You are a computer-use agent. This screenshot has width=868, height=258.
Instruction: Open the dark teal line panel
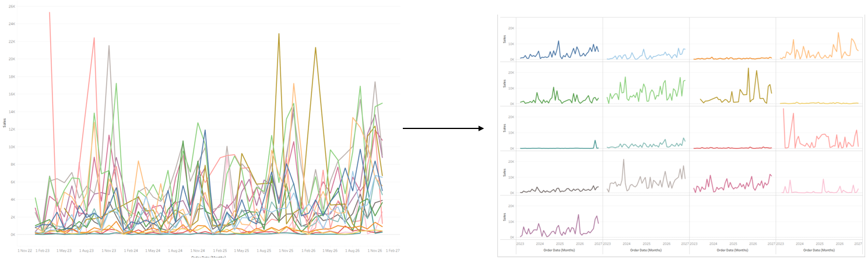point(559,128)
